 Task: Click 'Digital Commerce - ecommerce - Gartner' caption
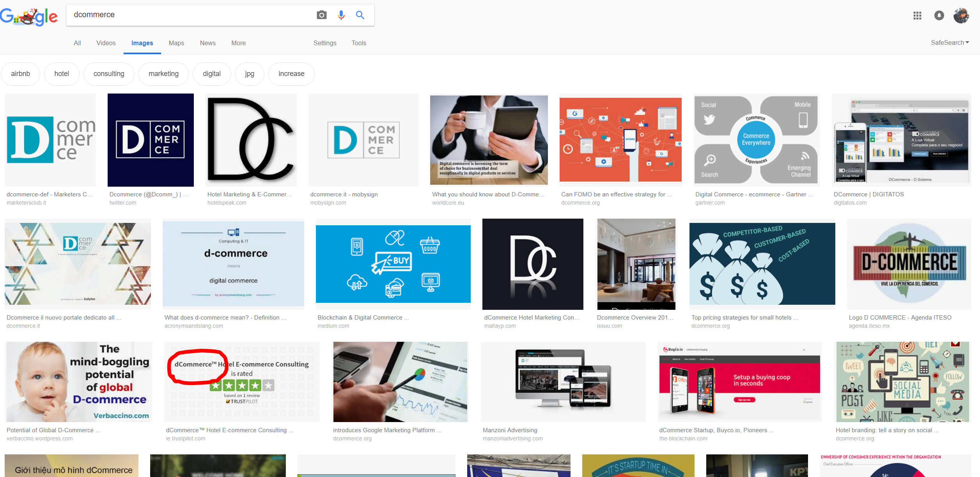pyautogui.click(x=754, y=194)
